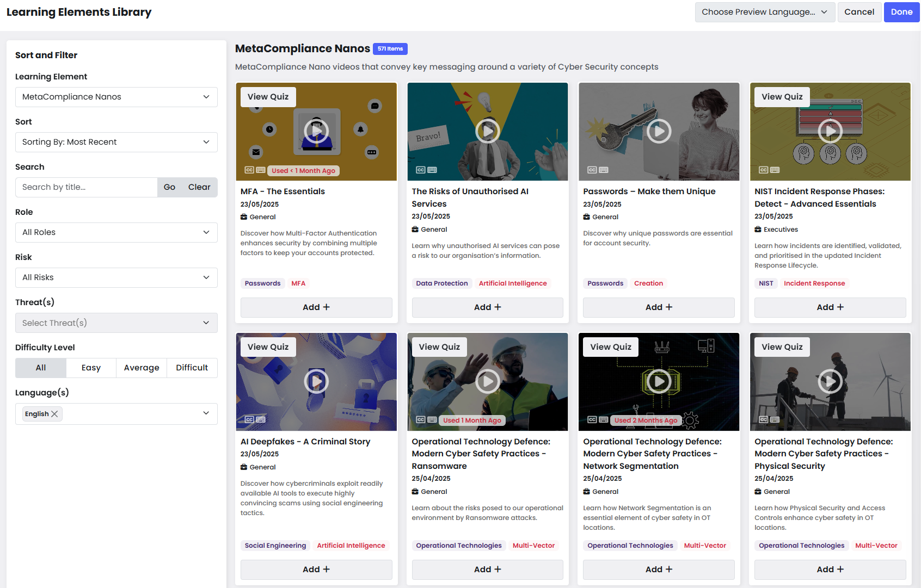The height and width of the screenshot is (588, 921).
Task: View Quiz for NIST Incident Response Phases
Action: tap(782, 97)
